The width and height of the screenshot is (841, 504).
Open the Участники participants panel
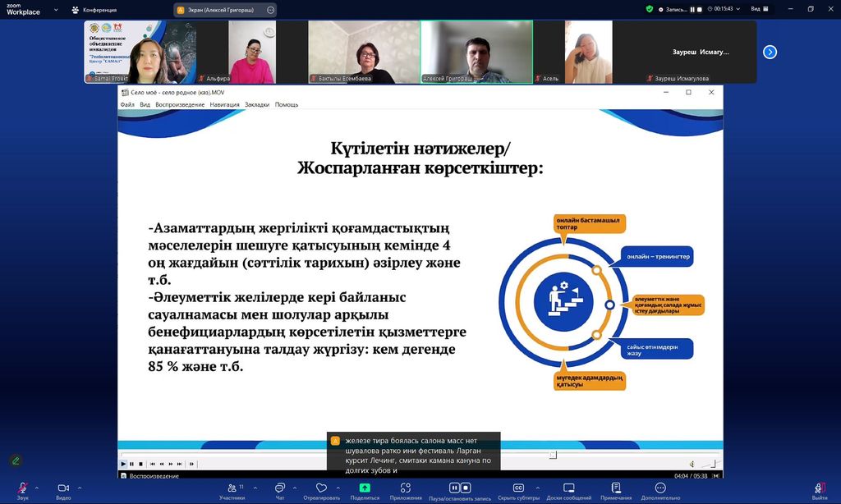[232, 488]
